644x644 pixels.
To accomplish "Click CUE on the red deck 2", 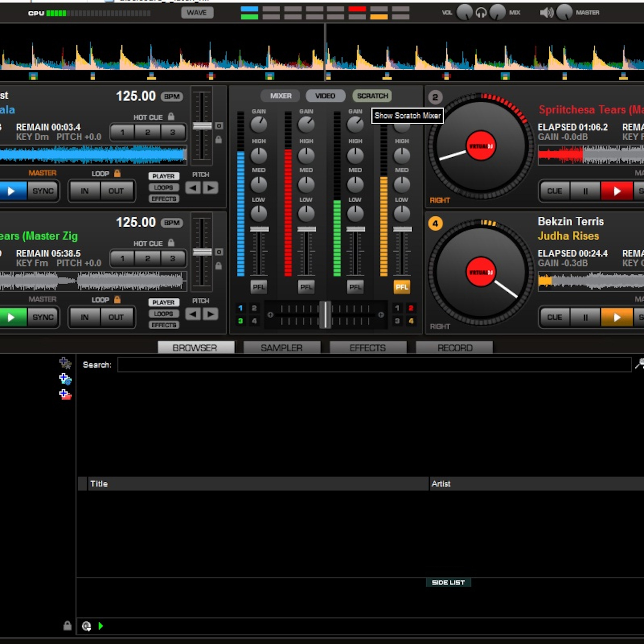I will point(554,191).
